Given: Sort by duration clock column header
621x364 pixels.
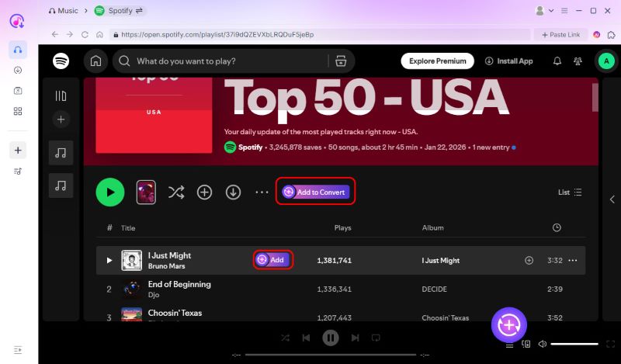Looking at the screenshot, I should pos(557,227).
